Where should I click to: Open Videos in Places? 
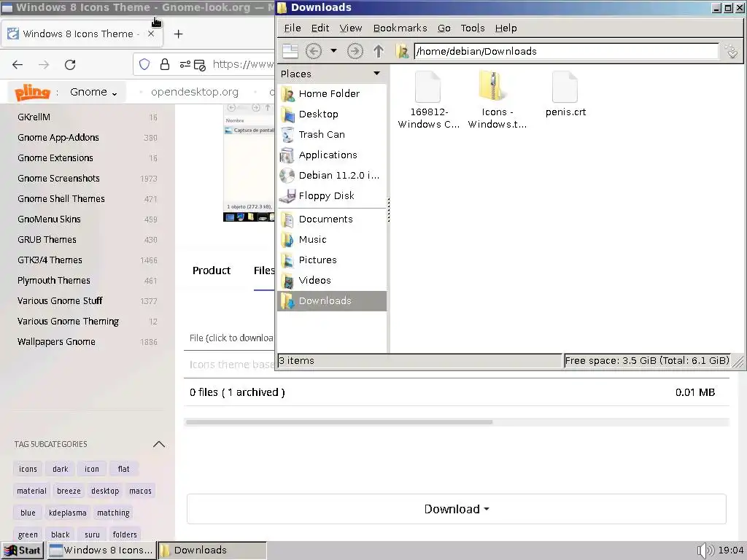(332, 281)
